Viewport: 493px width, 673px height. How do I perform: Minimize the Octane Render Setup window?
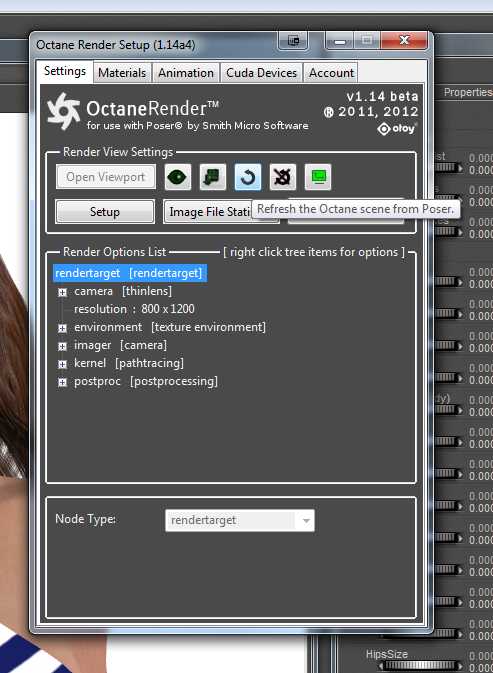point(340,41)
